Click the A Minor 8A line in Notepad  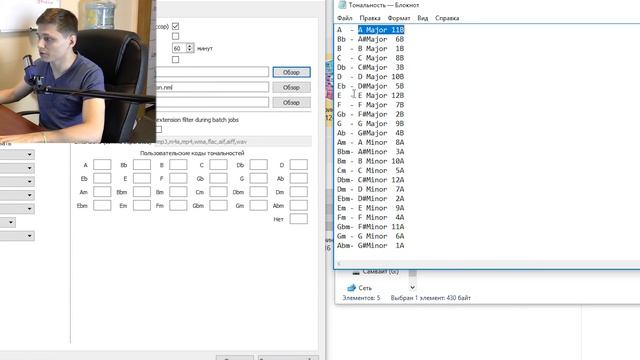point(371,142)
